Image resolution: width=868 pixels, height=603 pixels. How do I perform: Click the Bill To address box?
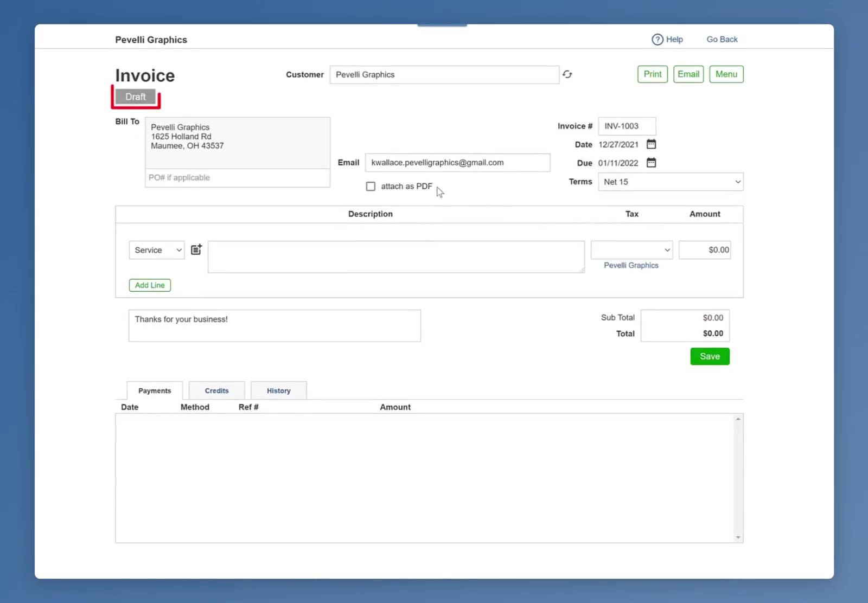pyautogui.click(x=238, y=143)
